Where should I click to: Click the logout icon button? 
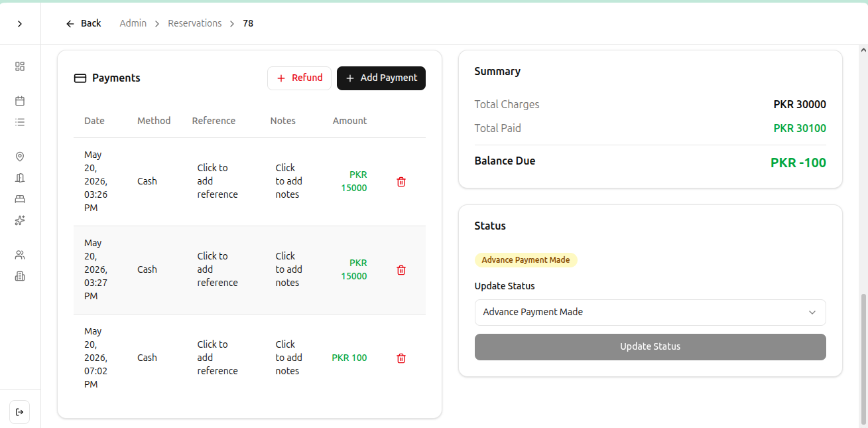tap(20, 412)
